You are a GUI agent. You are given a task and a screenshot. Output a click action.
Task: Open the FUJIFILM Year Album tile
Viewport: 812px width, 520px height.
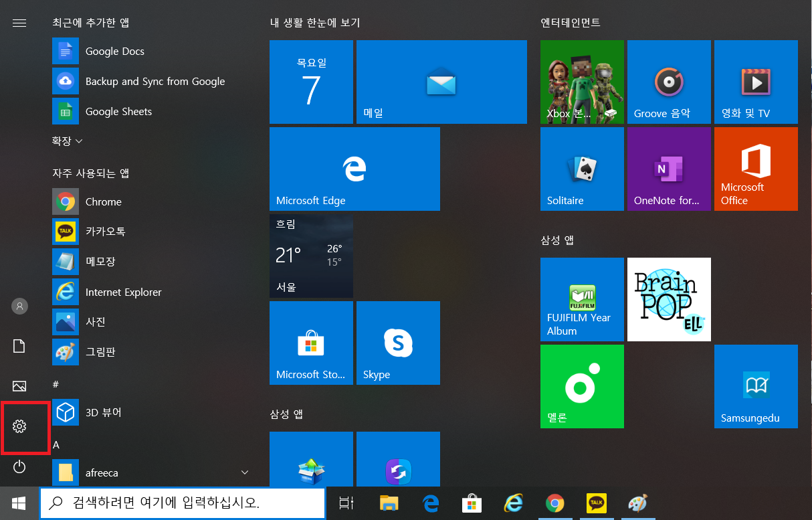tap(582, 299)
